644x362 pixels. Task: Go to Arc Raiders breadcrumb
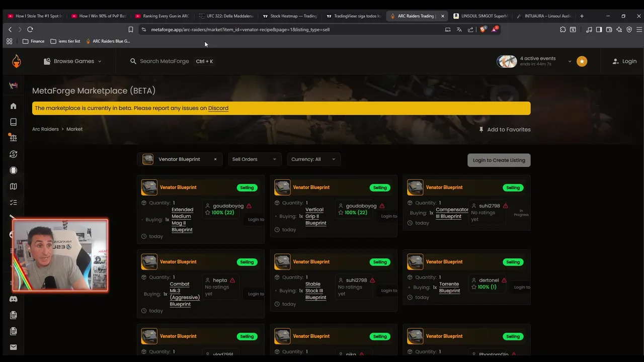point(45,129)
